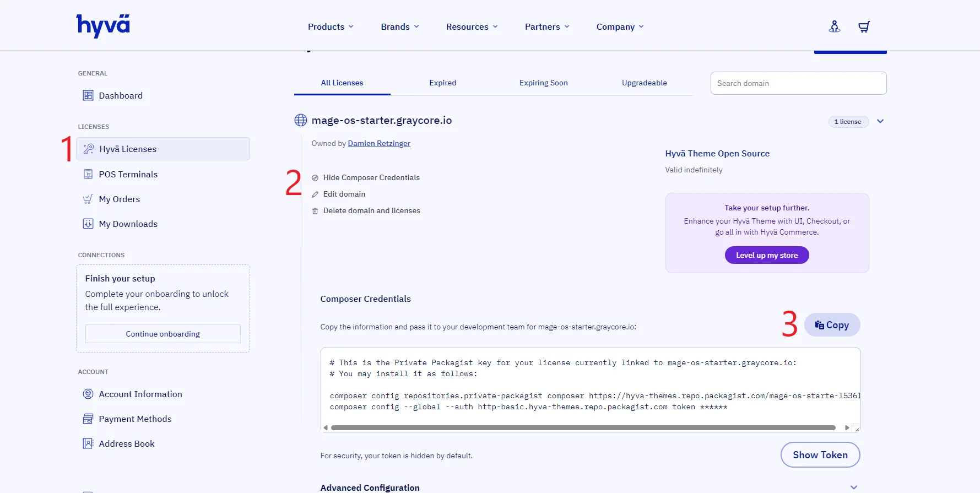Viewport: 980px width, 493px height.
Task: Click the Hide Composer Credentials eye icon
Action: pyautogui.click(x=315, y=178)
